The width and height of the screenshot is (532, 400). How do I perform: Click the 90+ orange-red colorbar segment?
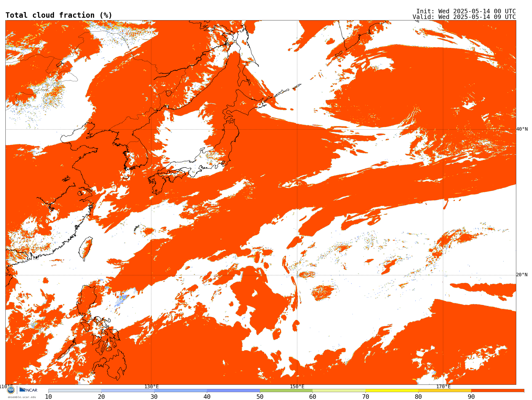[498, 391]
